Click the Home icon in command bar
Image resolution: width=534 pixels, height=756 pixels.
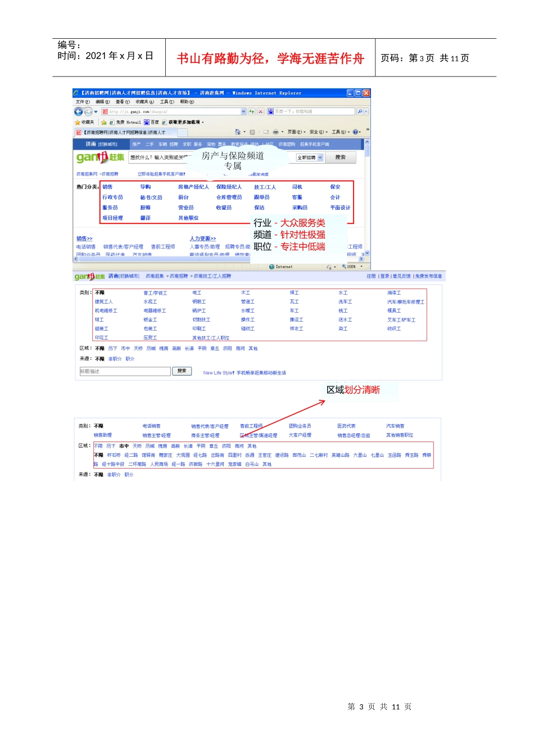click(x=238, y=132)
